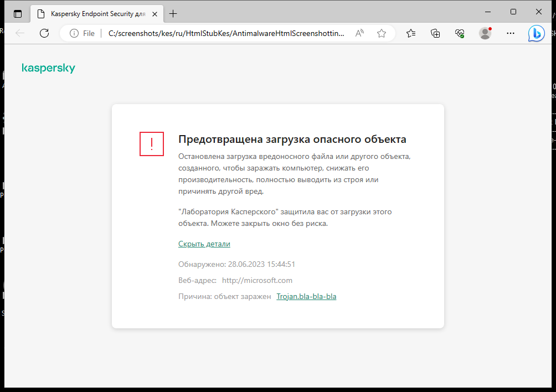Close the Kaspersky Endpoint Security tab
This screenshot has width=556, height=392.
pos(155,14)
